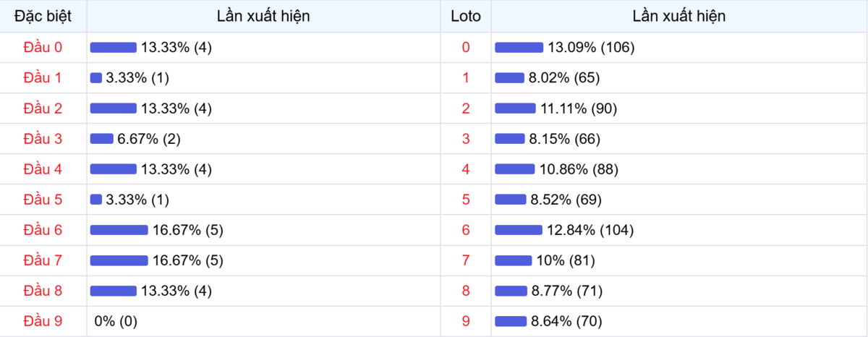Click the Loto 6 bar at 12.84%
Screen dimensions: 868x337
click(518, 230)
